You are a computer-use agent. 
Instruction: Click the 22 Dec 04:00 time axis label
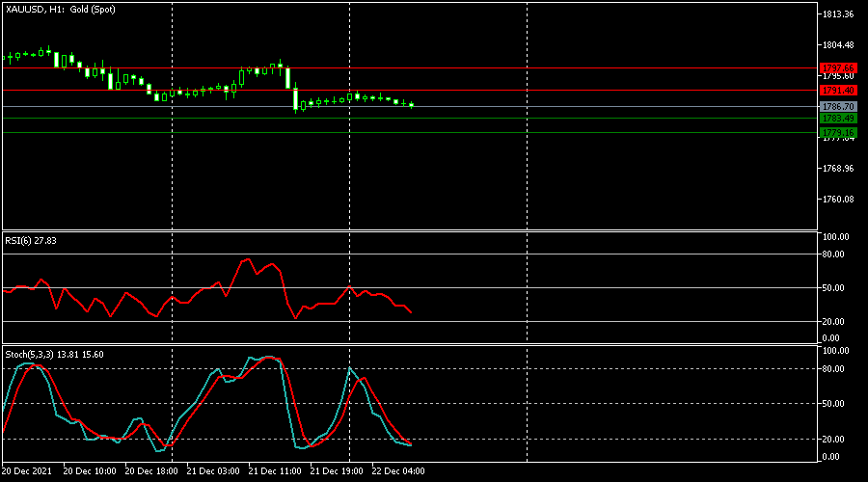[x=398, y=471]
